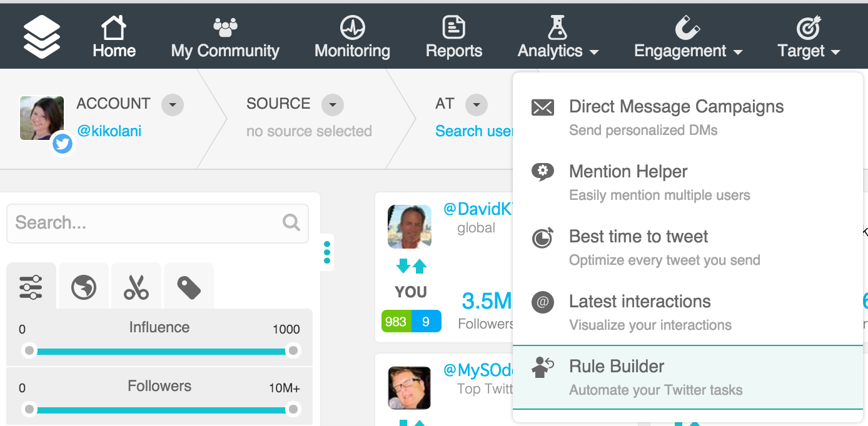Switch to the geolocation filter tab
Screen dimensions: 868x426
click(x=83, y=285)
